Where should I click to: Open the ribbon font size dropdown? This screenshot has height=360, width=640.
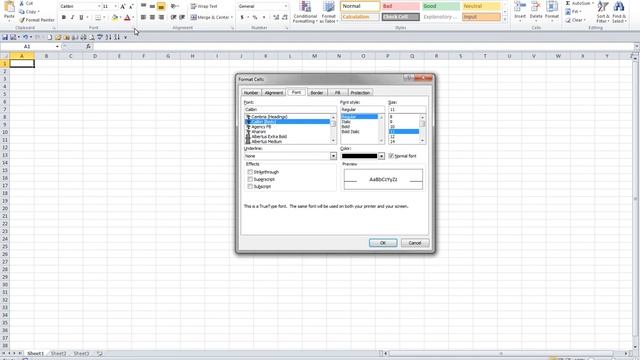click(116, 7)
